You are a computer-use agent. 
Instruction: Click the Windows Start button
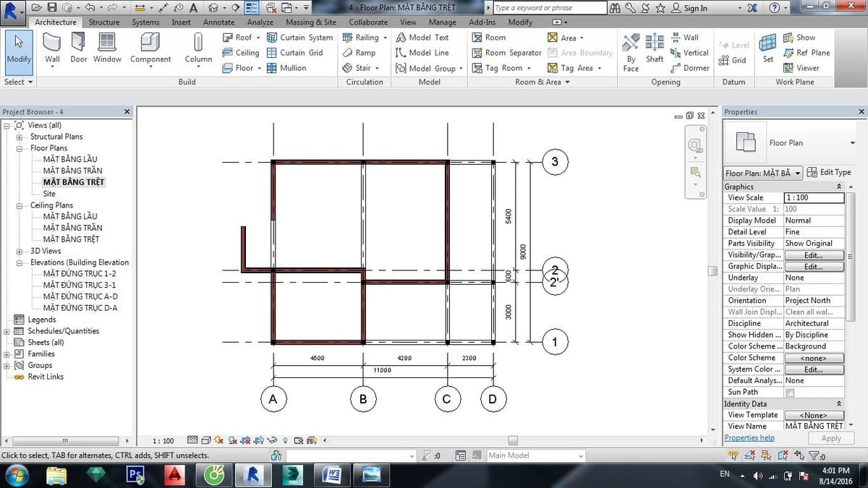[x=17, y=475]
